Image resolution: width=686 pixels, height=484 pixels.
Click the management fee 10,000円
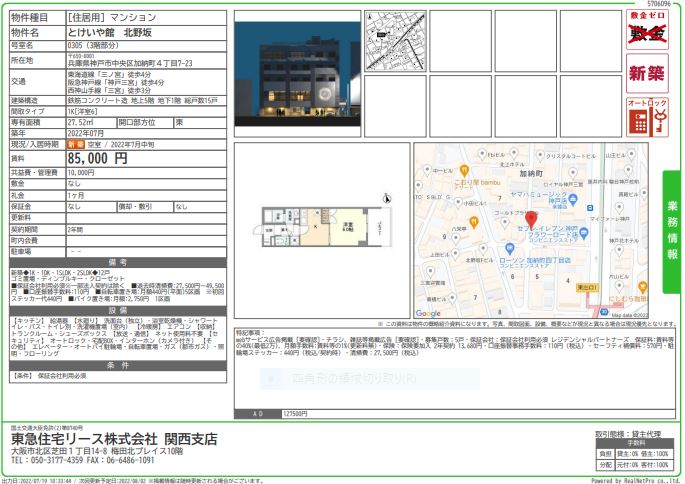[81, 173]
